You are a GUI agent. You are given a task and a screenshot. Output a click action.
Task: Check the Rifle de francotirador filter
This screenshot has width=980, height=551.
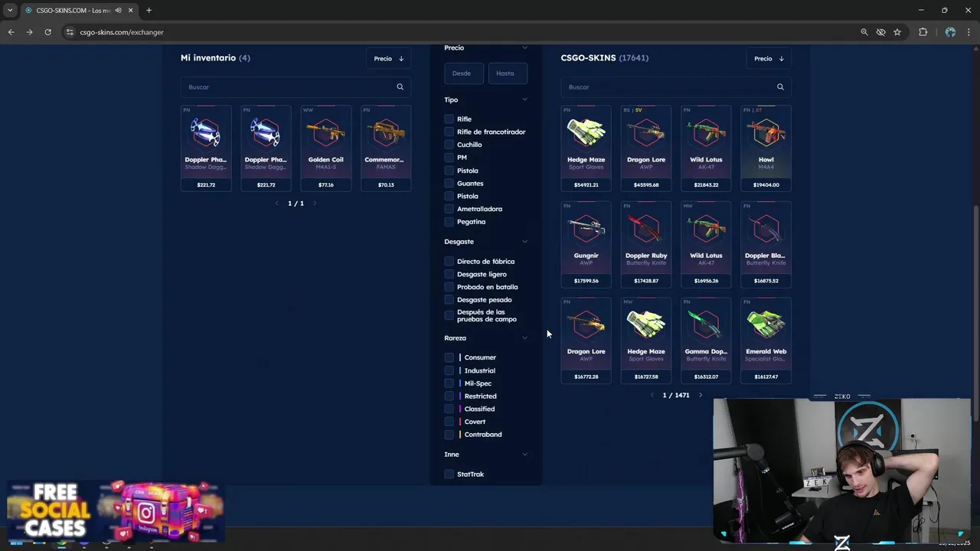tap(449, 132)
